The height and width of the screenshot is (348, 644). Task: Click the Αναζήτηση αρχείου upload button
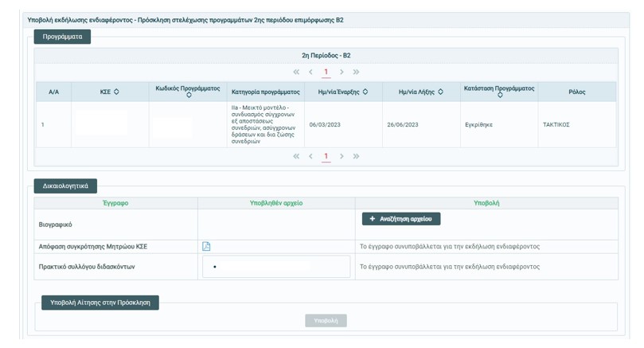pyautogui.click(x=401, y=219)
